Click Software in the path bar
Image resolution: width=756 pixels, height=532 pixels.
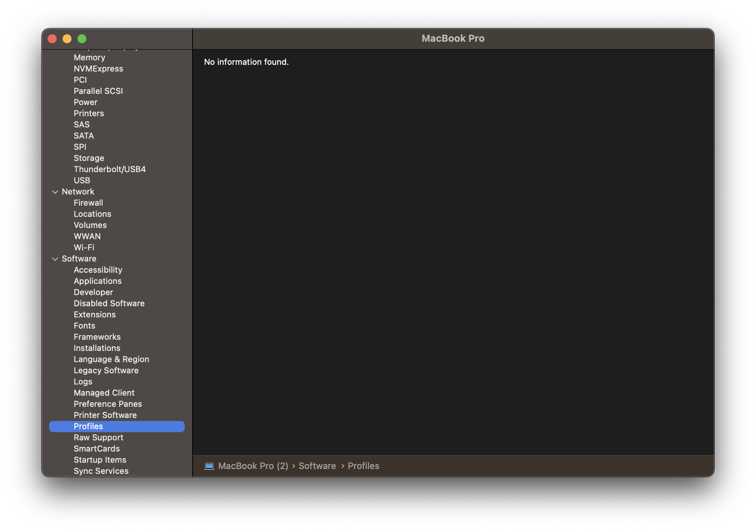[x=317, y=466]
